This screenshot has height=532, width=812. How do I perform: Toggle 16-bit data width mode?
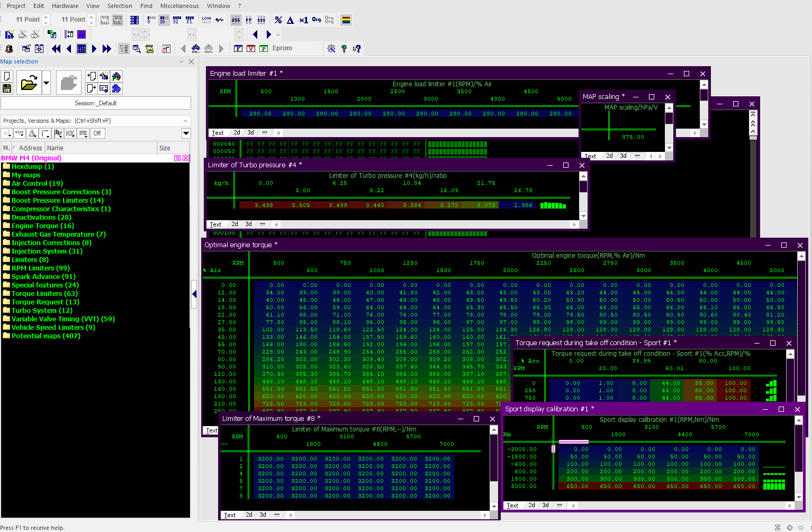point(164,20)
